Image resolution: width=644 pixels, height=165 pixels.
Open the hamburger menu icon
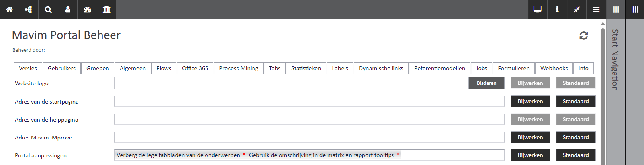(596, 10)
